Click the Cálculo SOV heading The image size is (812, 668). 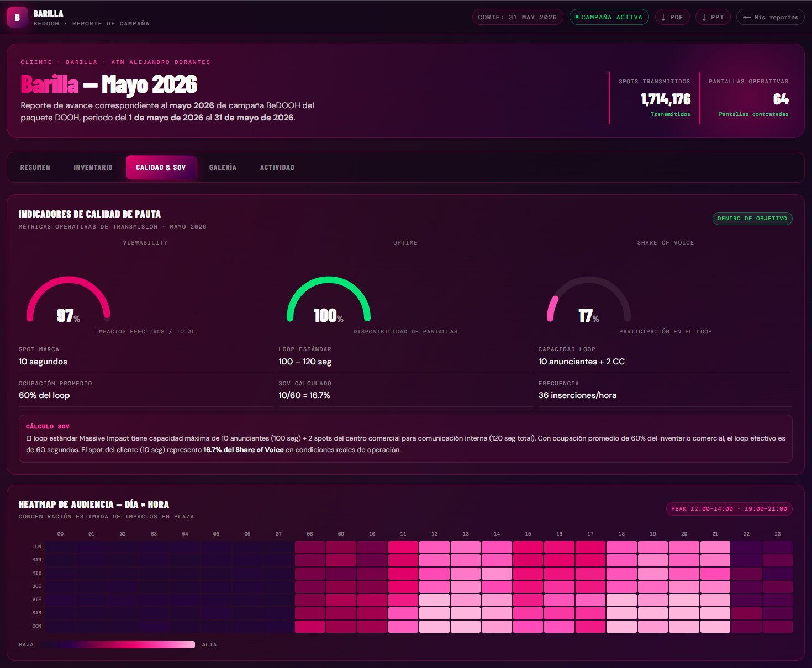(48, 427)
